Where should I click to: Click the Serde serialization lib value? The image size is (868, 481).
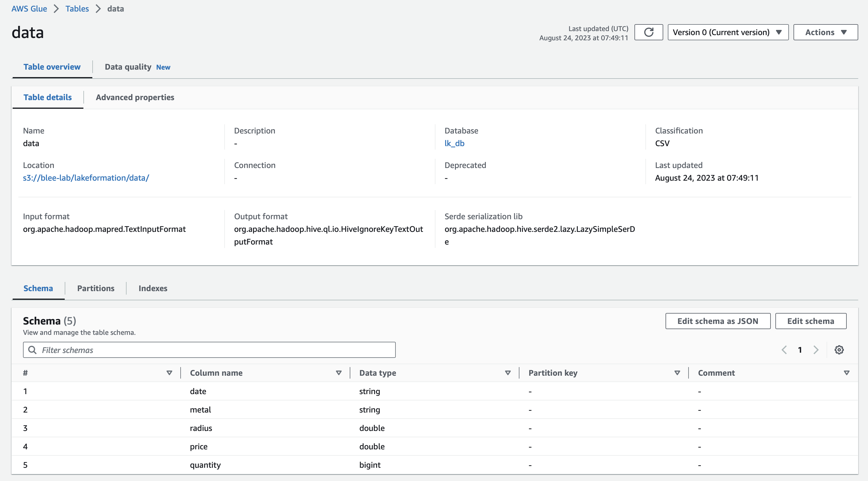(x=540, y=235)
